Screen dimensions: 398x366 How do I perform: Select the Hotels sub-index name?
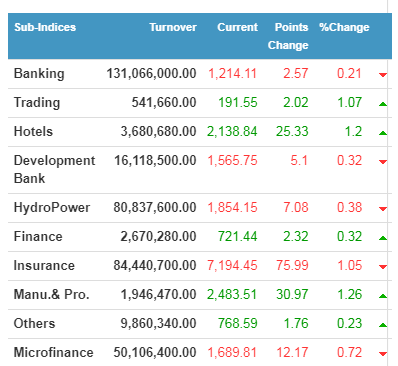click(33, 132)
